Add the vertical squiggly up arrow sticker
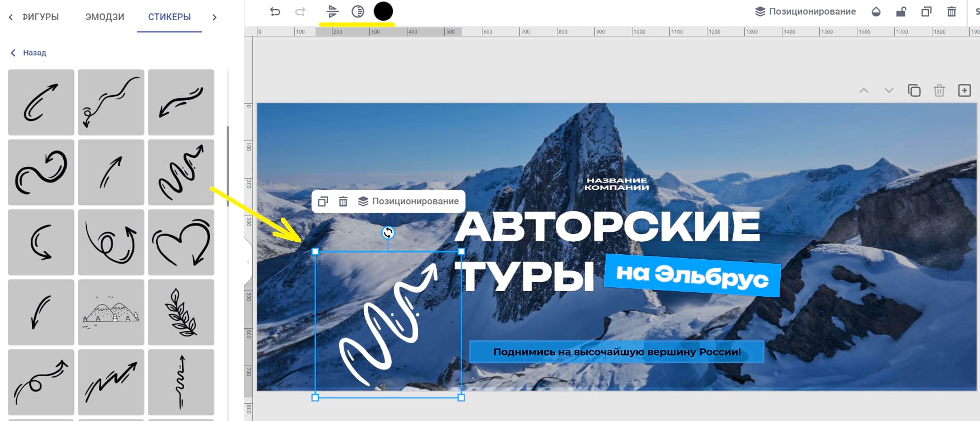This screenshot has height=421, width=980. (181, 382)
